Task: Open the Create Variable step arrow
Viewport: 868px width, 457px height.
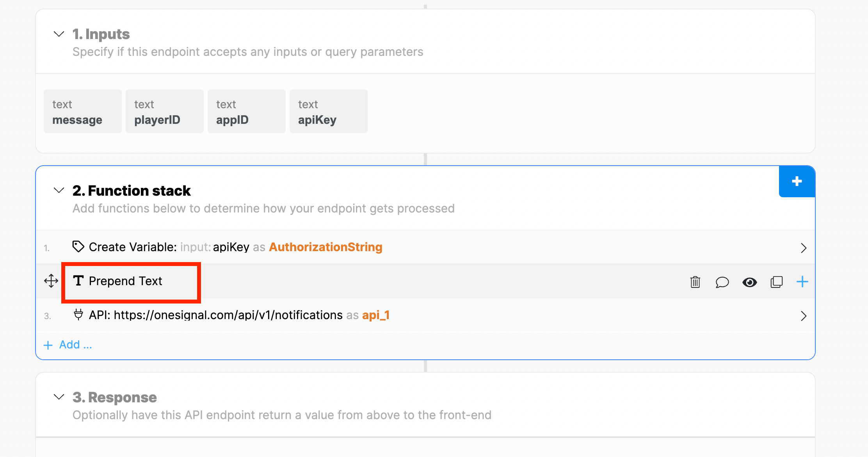Action: click(x=803, y=248)
